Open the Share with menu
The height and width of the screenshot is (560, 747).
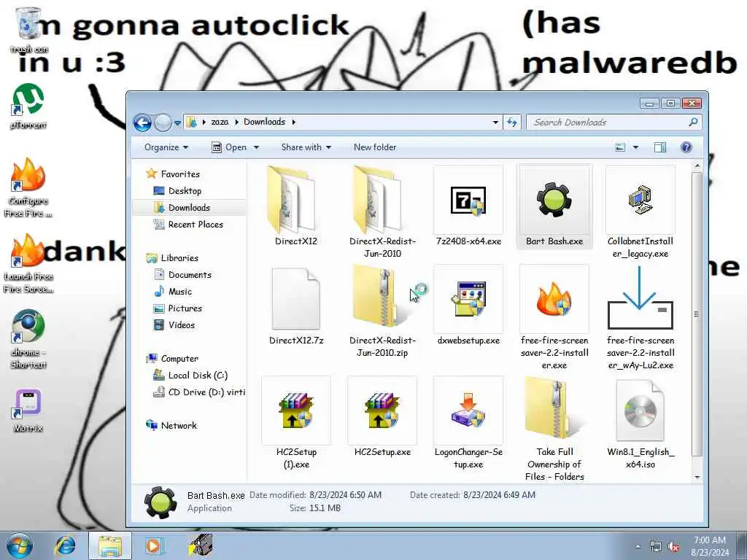[306, 147]
